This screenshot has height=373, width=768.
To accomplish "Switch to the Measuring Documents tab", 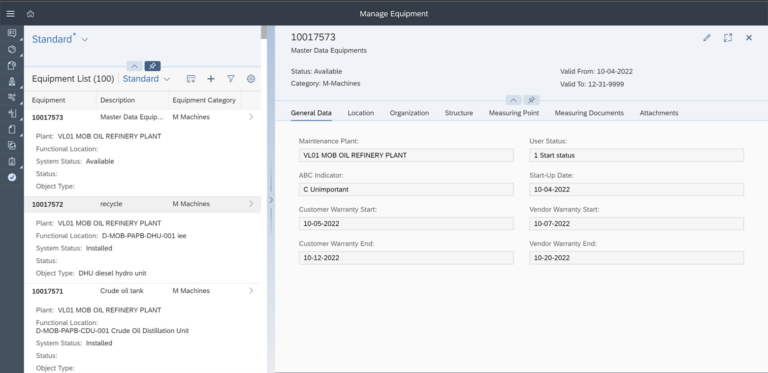I will point(589,113).
